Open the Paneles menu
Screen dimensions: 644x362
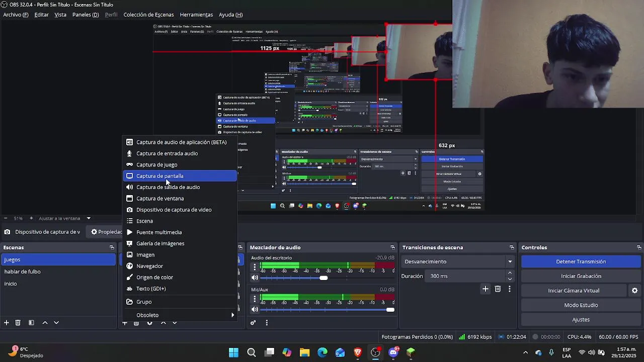tap(86, 15)
